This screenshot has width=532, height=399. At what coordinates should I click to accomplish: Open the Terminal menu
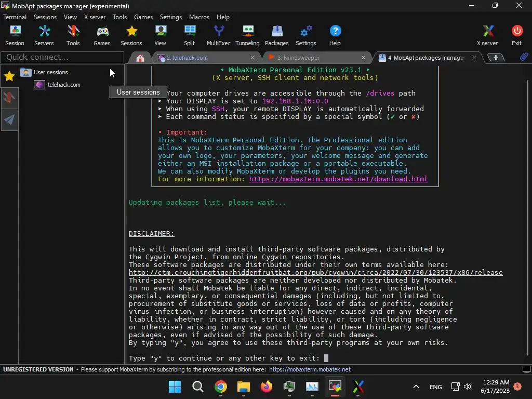coord(15,17)
